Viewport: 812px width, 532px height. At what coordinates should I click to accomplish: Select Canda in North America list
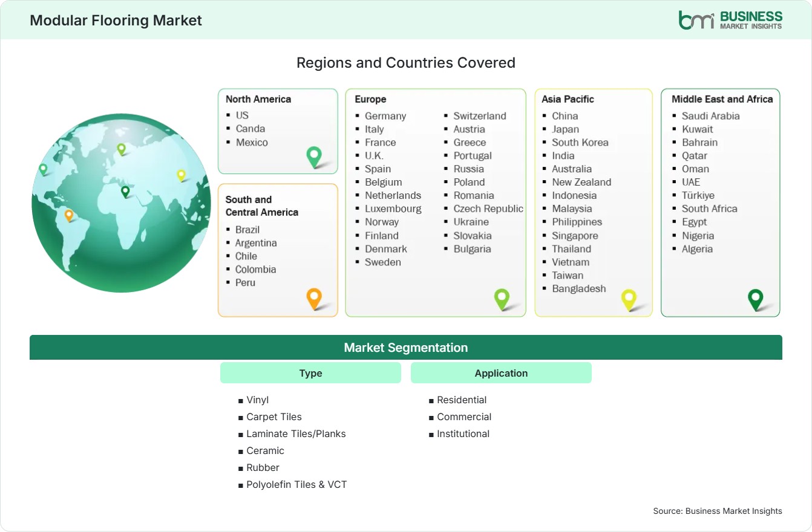250,128
